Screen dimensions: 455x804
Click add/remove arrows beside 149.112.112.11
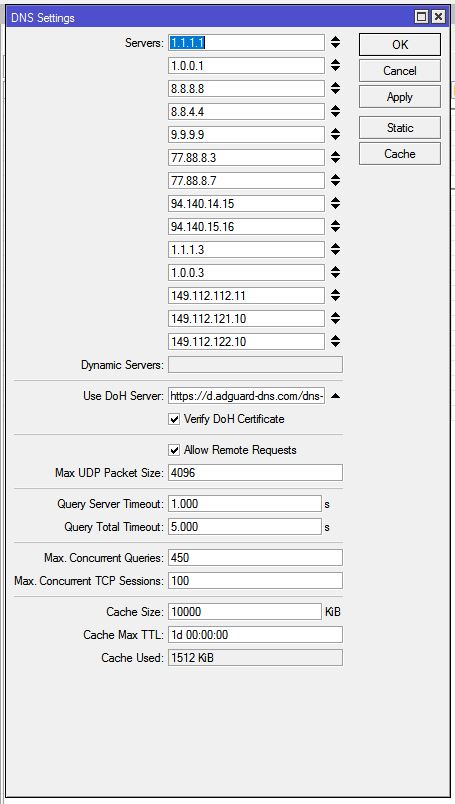(335, 295)
